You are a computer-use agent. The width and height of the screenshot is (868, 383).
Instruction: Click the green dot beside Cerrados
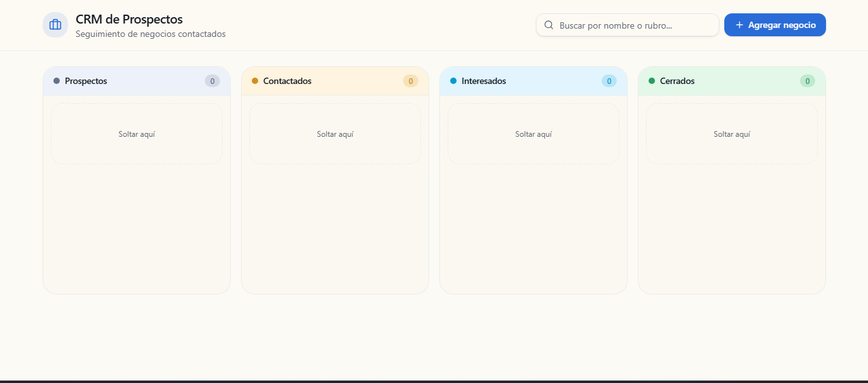point(652,81)
